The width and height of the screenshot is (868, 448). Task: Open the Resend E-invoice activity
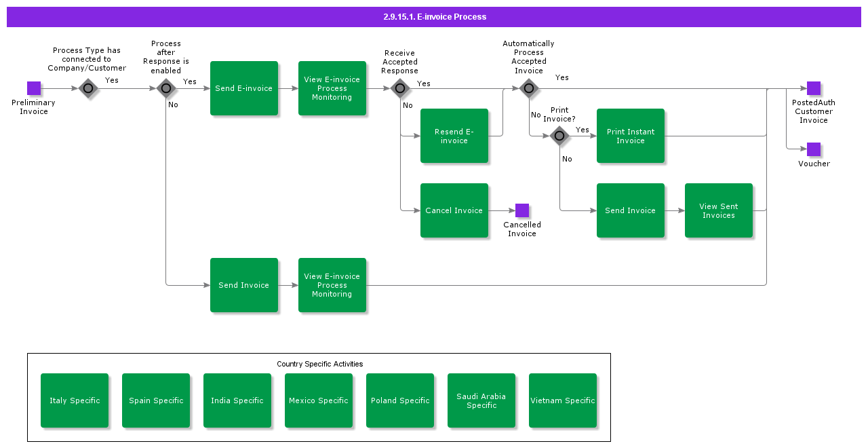pyautogui.click(x=454, y=136)
